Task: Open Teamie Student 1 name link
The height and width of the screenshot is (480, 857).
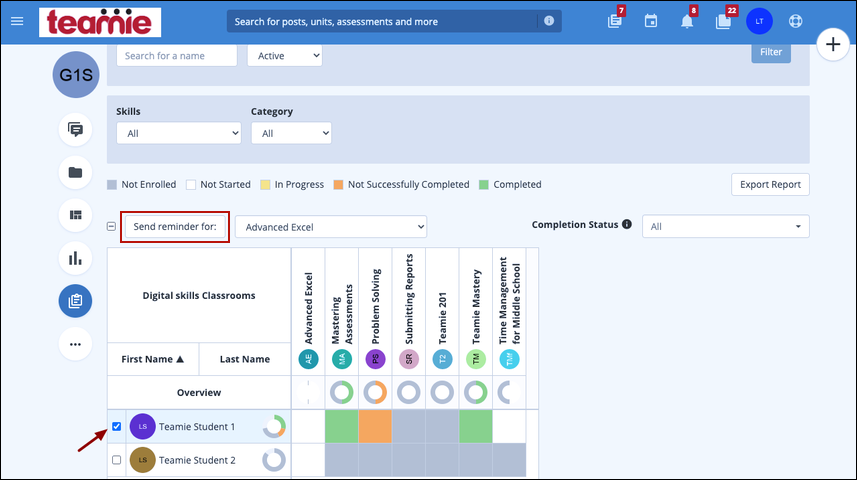Action: [x=197, y=426]
